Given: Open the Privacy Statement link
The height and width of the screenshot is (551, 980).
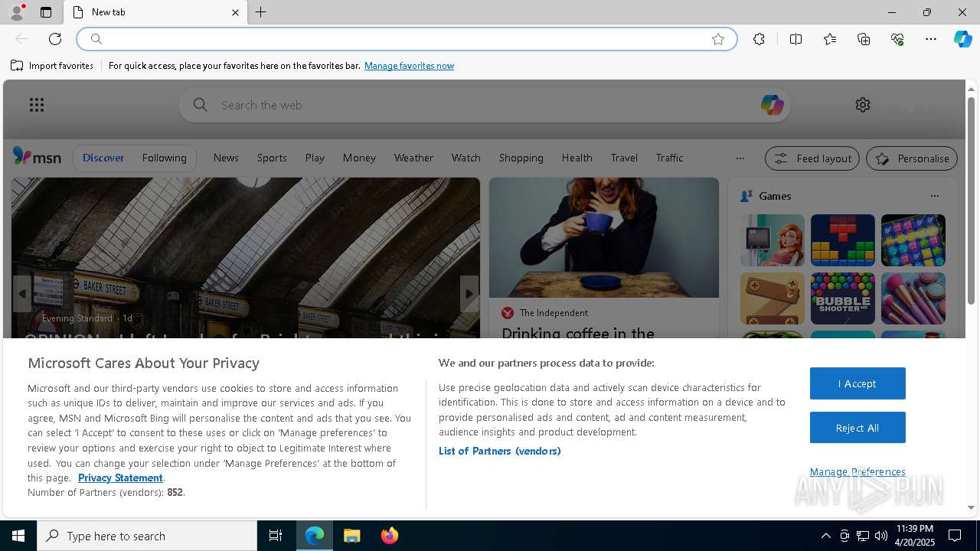Looking at the screenshot, I should [x=120, y=478].
